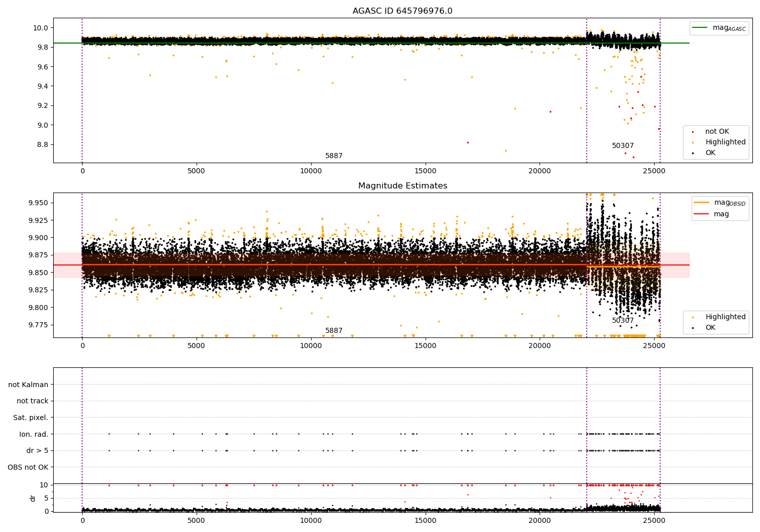Select orange mag OBSID legend line
The width and height of the screenshot is (760, 532).
click(702, 203)
